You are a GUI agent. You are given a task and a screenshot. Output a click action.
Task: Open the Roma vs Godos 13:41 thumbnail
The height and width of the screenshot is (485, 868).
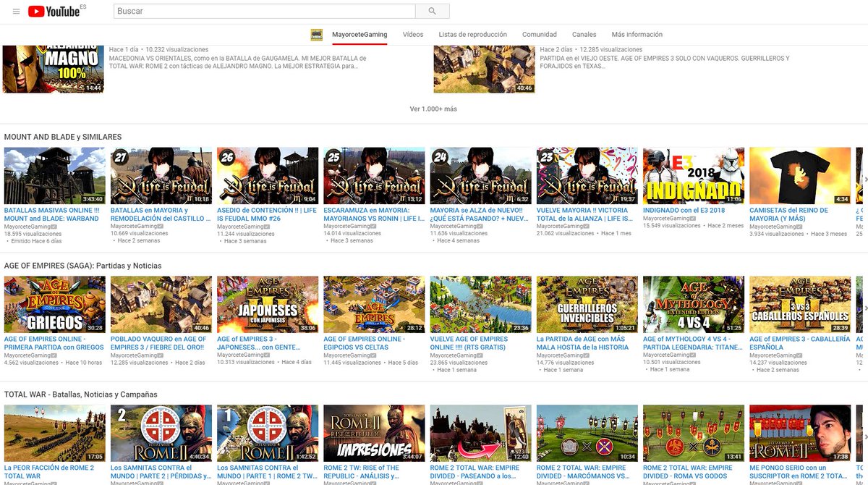(x=694, y=434)
